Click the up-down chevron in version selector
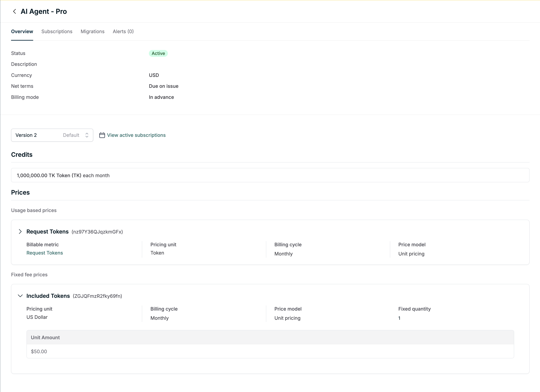The image size is (540, 392). pyautogui.click(x=87, y=135)
